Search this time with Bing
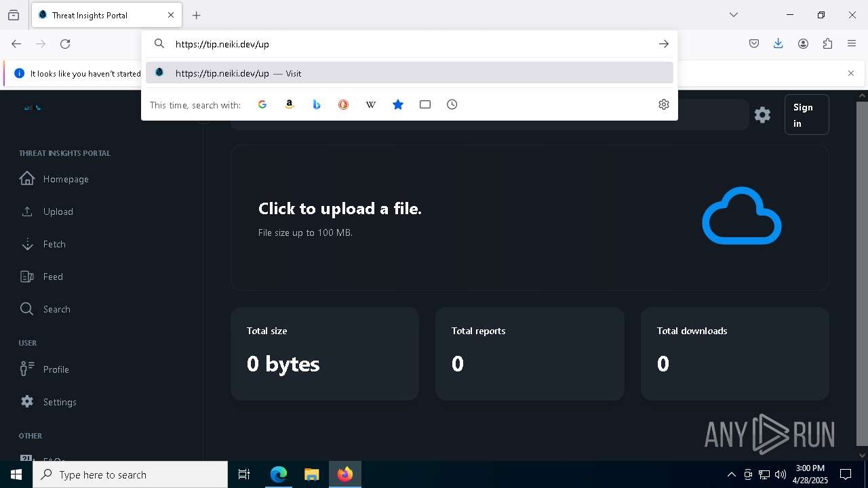This screenshot has height=488, width=868. pos(317,104)
